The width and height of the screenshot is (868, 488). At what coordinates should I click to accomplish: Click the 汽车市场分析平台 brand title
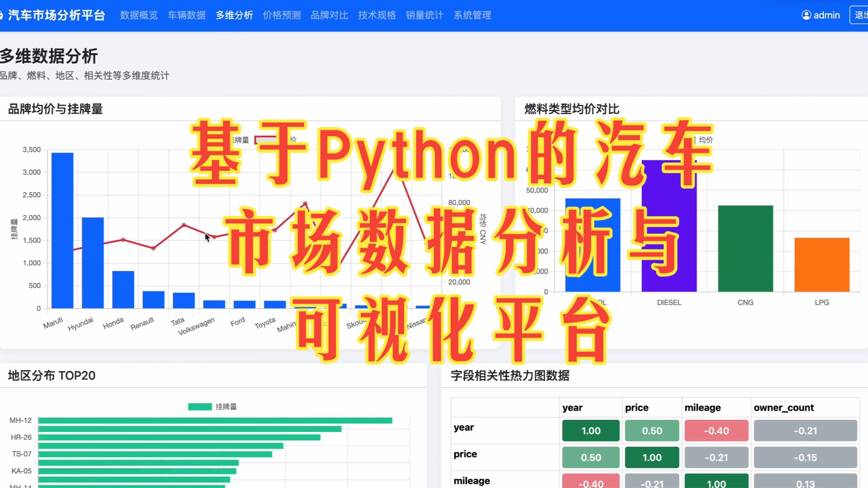coord(56,15)
